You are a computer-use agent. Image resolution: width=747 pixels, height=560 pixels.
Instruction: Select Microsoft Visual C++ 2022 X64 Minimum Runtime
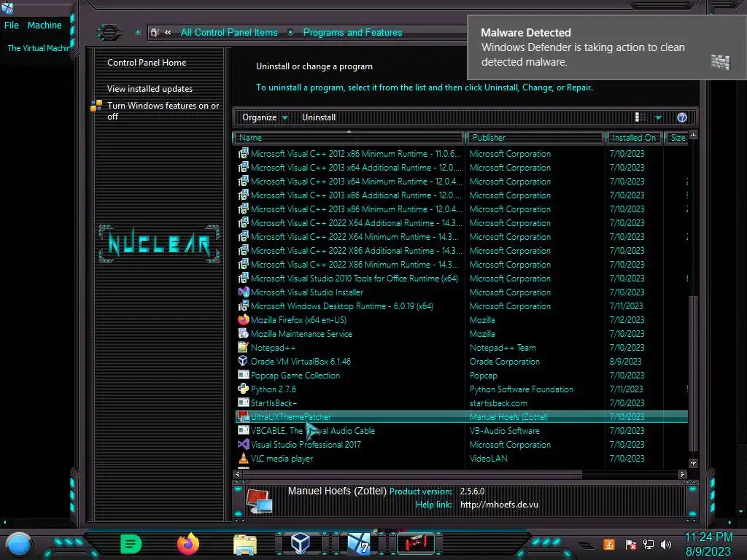point(355,237)
